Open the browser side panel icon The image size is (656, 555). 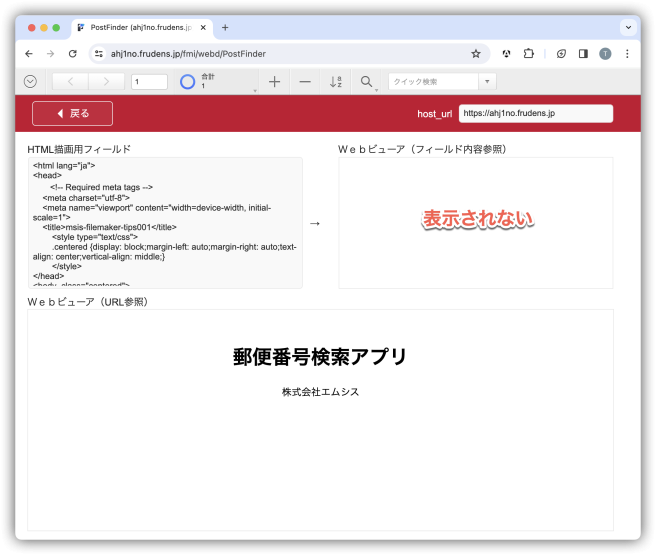(583, 54)
